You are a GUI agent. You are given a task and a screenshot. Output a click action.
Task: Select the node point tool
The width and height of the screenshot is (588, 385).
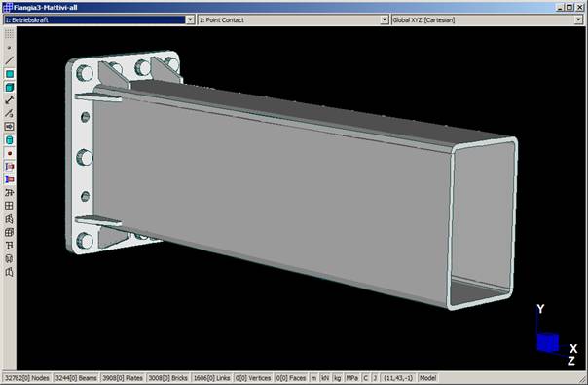point(9,48)
